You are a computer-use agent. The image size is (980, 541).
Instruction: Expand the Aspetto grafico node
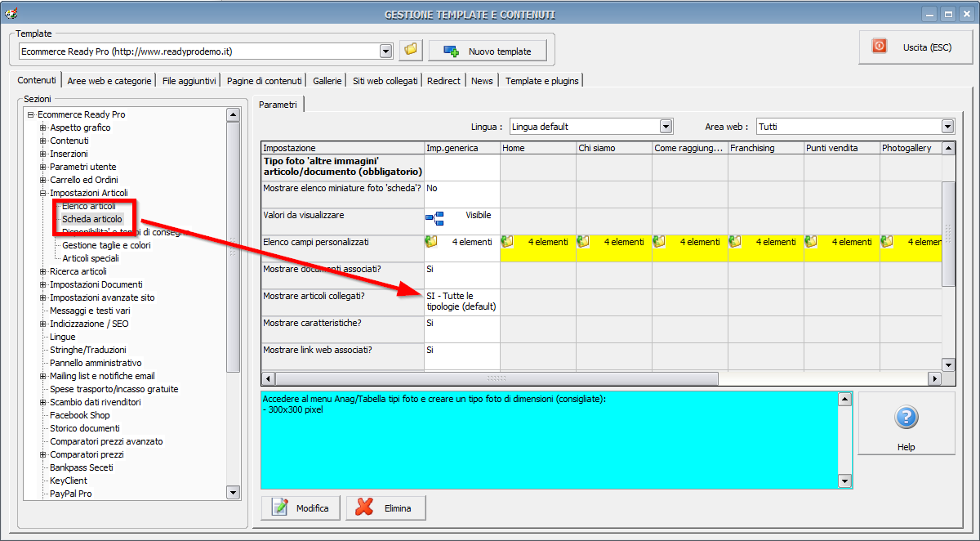(43, 127)
